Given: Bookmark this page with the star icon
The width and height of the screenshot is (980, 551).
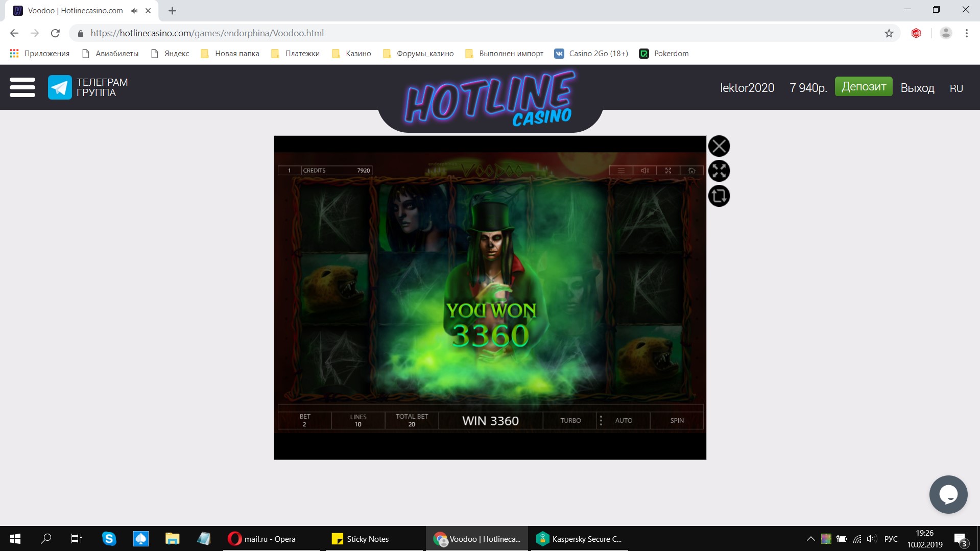Looking at the screenshot, I should click(x=889, y=33).
